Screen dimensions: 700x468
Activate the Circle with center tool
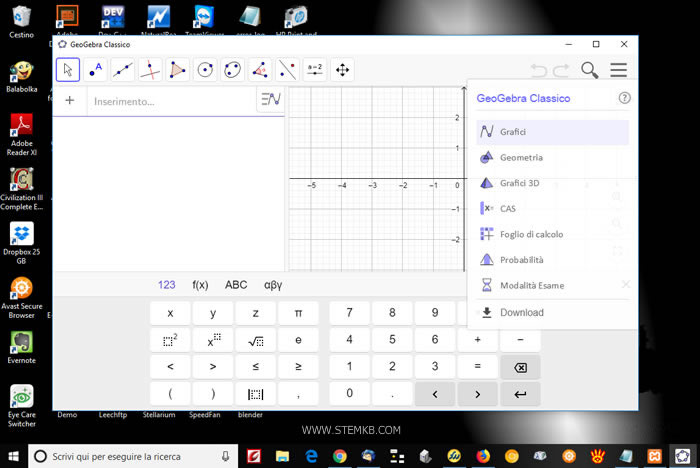pyautogui.click(x=205, y=70)
